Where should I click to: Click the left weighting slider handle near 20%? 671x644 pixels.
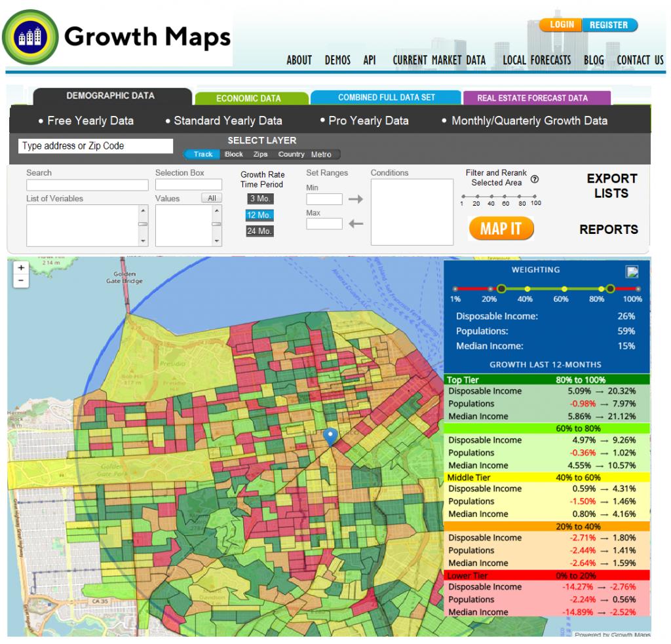(x=501, y=289)
